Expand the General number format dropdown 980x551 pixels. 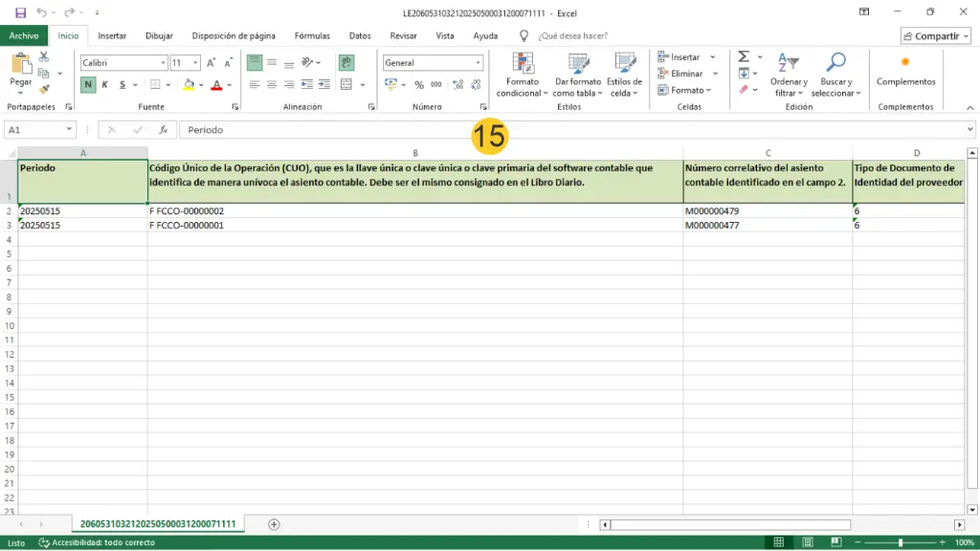[479, 62]
